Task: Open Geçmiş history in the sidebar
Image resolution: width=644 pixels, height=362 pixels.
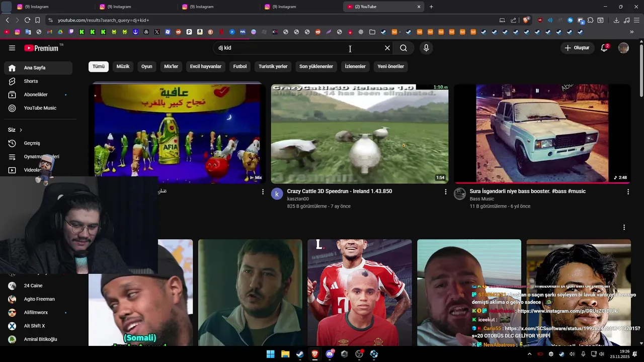Action: coord(38,143)
